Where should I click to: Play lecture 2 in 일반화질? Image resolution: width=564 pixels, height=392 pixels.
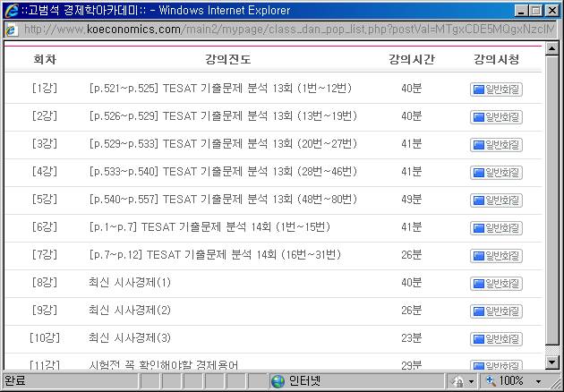pos(496,116)
